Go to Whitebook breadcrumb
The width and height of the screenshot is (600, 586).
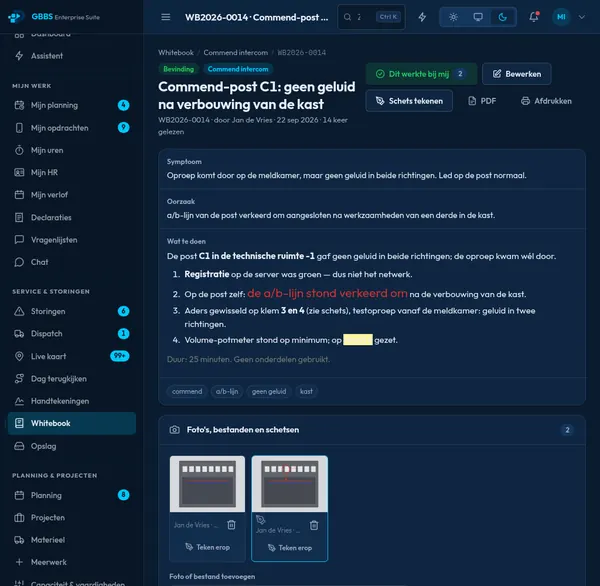click(176, 52)
